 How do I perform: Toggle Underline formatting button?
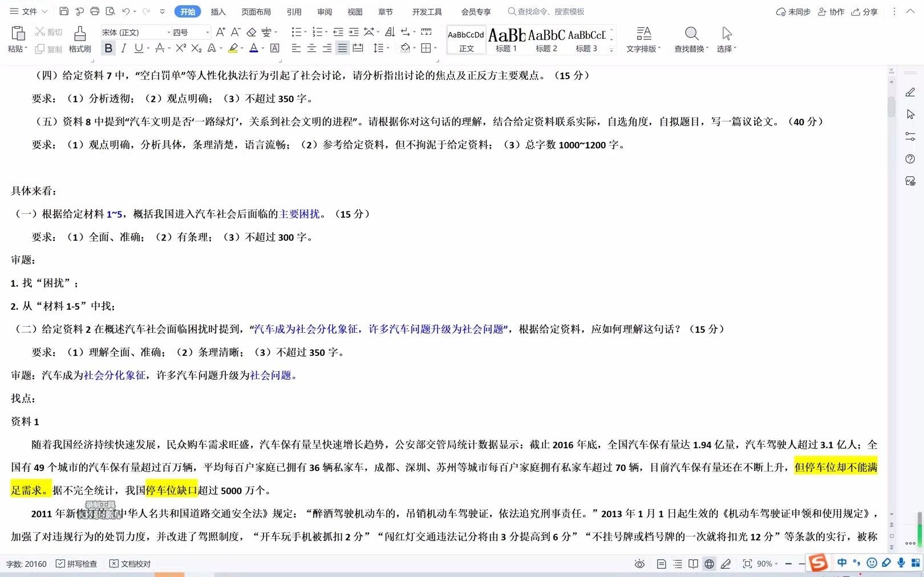138,48
